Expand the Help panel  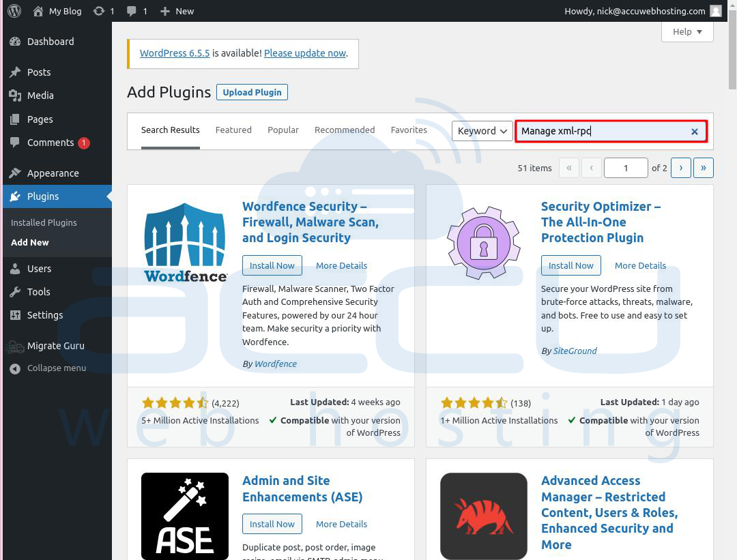pyautogui.click(x=687, y=31)
